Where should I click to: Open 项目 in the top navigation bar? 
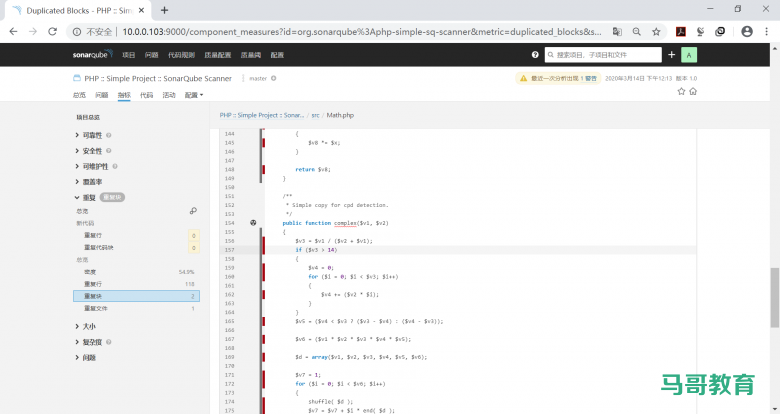coord(128,55)
